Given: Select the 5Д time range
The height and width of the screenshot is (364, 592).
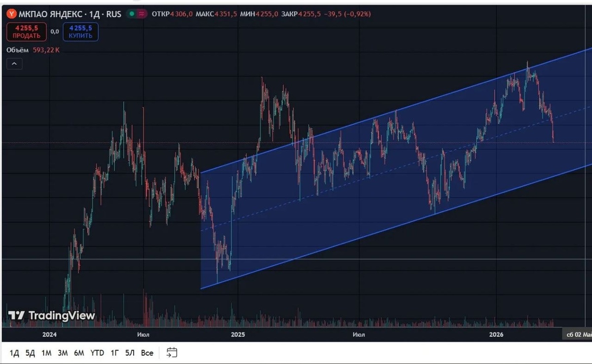Looking at the screenshot, I should (30, 353).
